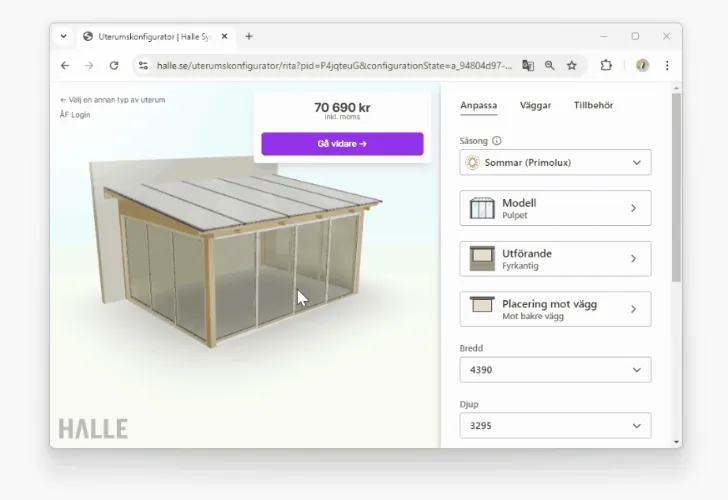Expand Placering mot vägg option
This screenshot has height=500, width=728.
tap(555, 309)
